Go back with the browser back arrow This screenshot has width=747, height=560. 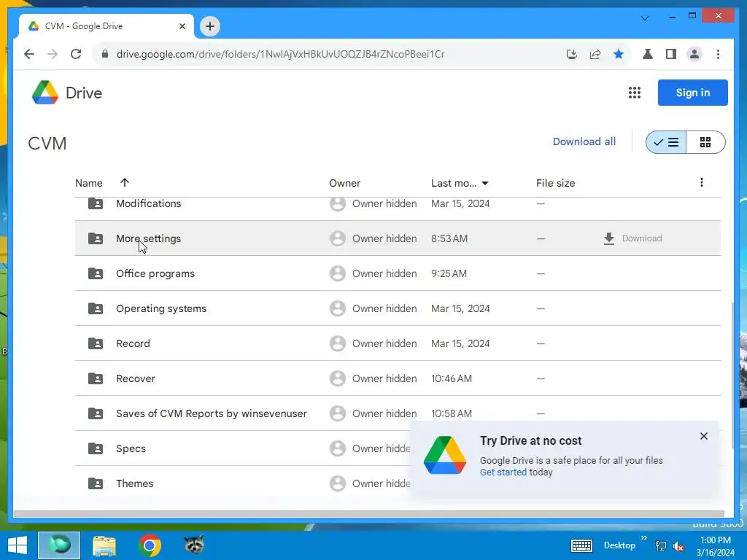(29, 54)
